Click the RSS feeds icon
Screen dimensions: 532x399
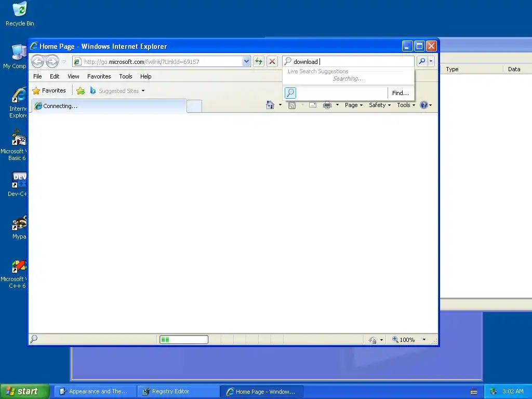292,105
